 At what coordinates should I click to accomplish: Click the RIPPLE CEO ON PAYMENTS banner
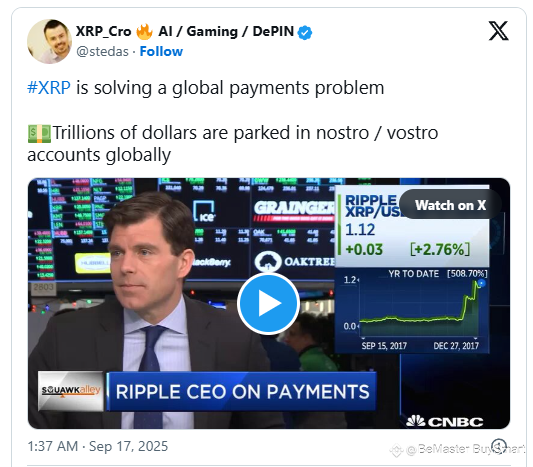tap(242, 392)
